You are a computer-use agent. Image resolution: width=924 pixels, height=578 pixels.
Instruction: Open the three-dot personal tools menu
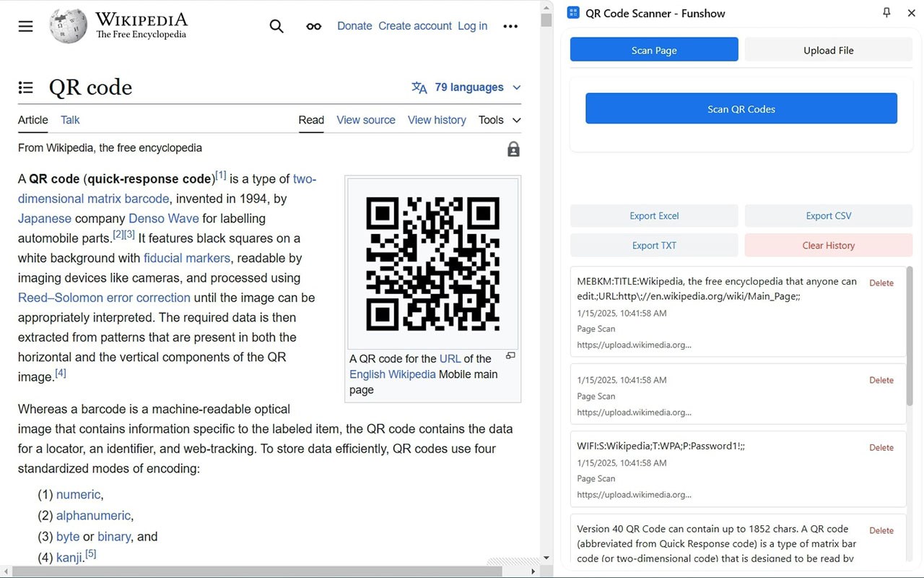(510, 27)
